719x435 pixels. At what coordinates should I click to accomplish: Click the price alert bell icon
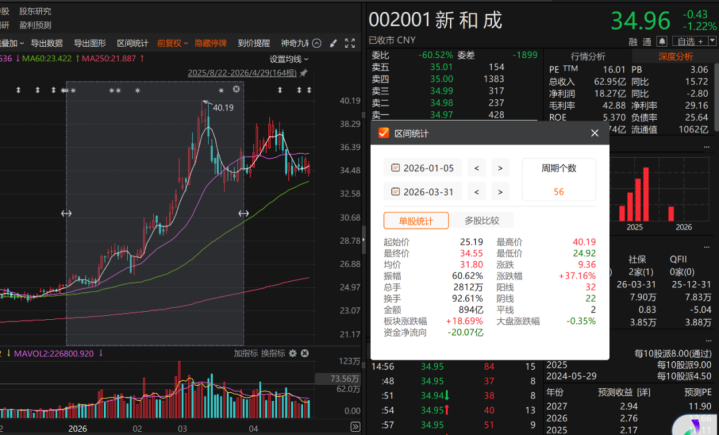pos(662,42)
